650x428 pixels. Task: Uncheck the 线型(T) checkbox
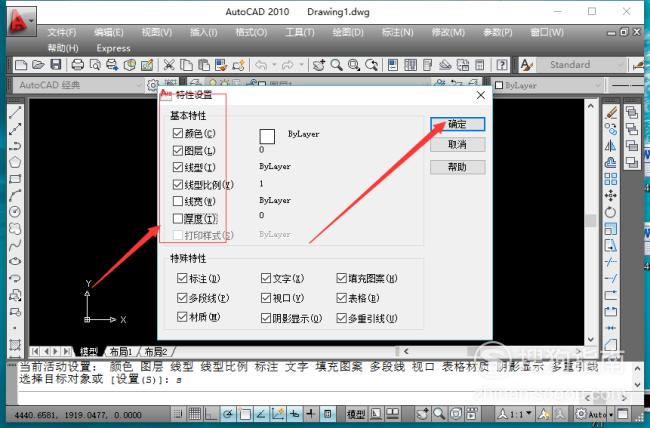[x=178, y=167]
